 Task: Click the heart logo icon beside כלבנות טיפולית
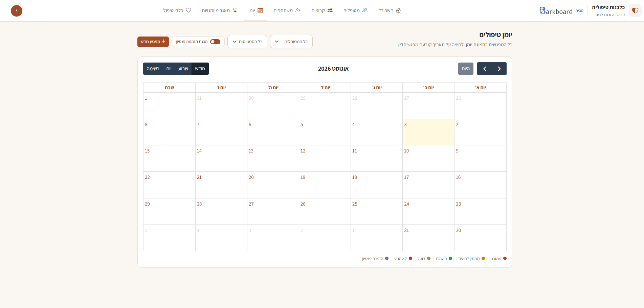tap(635, 10)
